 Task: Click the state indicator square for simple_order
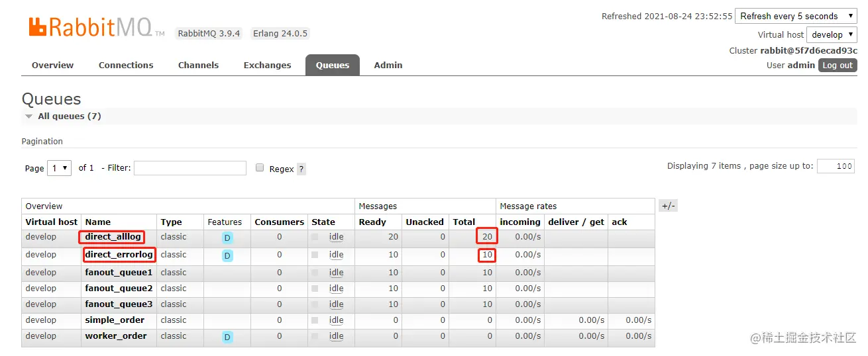click(315, 320)
